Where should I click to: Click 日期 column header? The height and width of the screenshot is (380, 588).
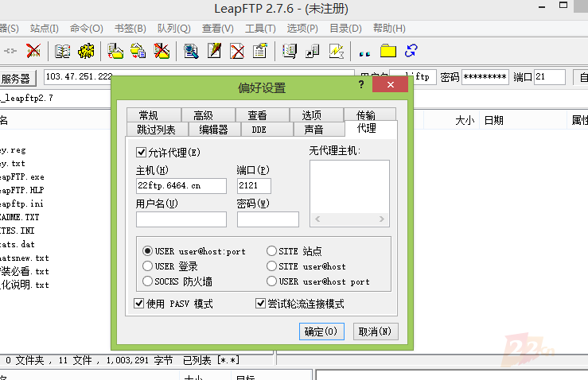click(x=523, y=120)
